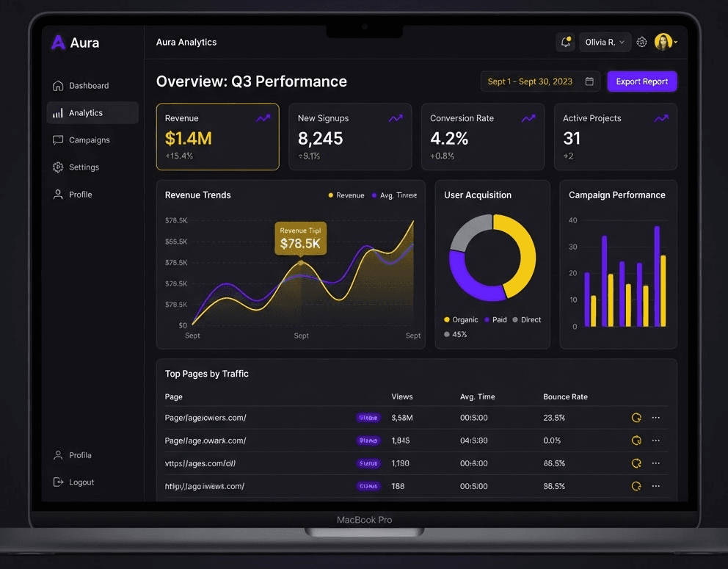Image resolution: width=728 pixels, height=569 pixels.
Task: Click the user avatar photo
Action: [x=663, y=42]
